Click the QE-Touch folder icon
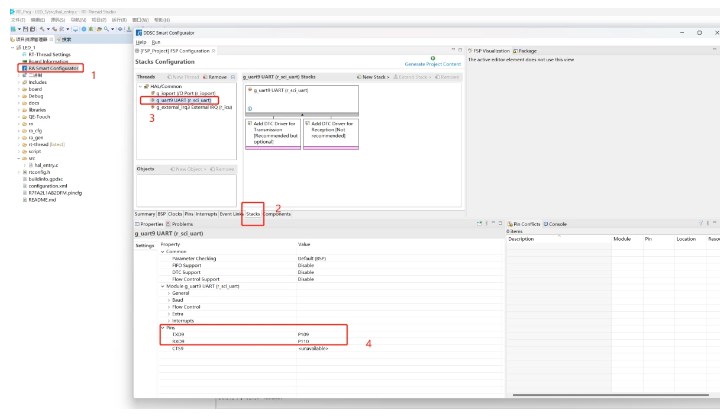Viewport: 725px width, 419px height. click(25, 117)
